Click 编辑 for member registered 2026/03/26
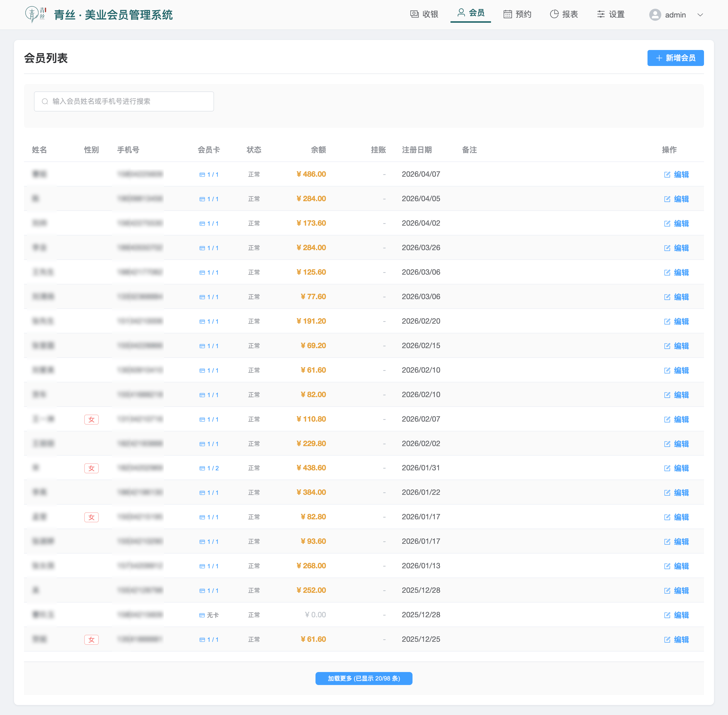This screenshot has width=728, height=715. click(x=676, y=248)
